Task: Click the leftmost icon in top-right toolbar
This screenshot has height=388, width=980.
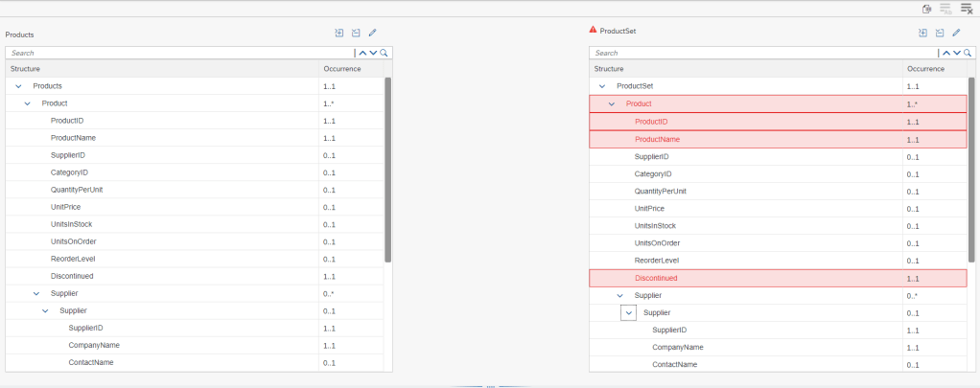Action: pos(927,9)
